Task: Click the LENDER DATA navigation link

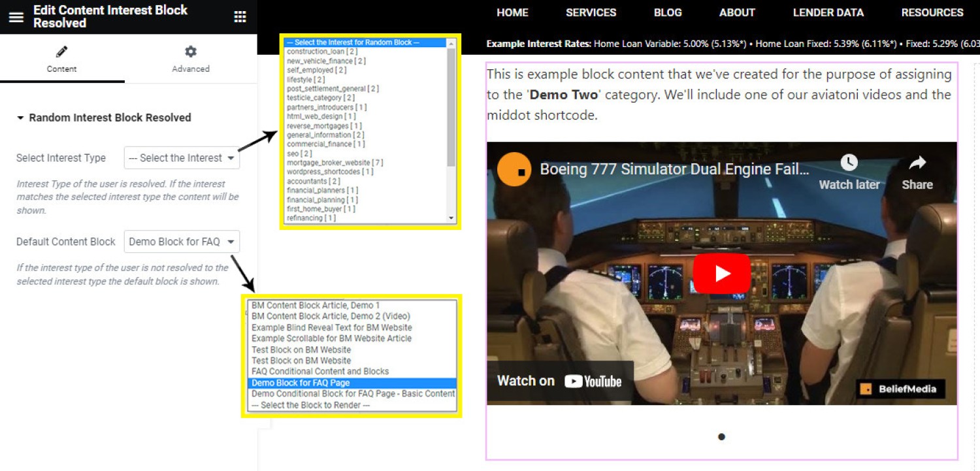Action: coord(828,12)
